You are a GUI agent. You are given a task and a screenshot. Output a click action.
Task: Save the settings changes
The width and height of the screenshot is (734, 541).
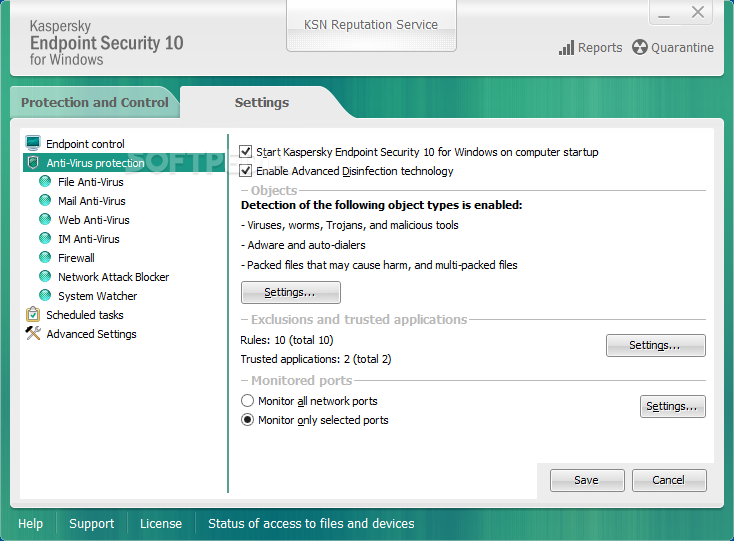pyautogui.click(x=587, y=480)
